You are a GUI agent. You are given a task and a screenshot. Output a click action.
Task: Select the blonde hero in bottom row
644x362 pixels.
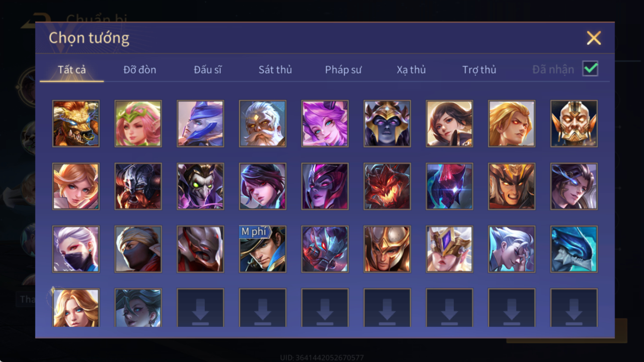click(x=76, y=308)
